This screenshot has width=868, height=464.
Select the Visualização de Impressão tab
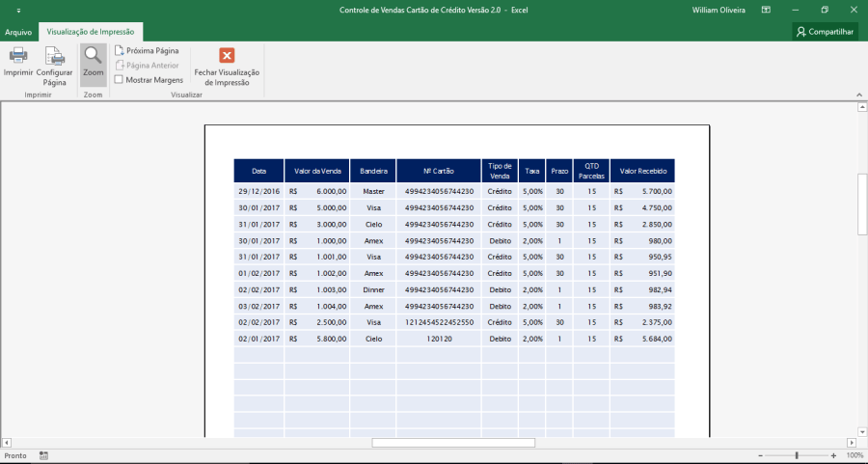click(91, 32)
